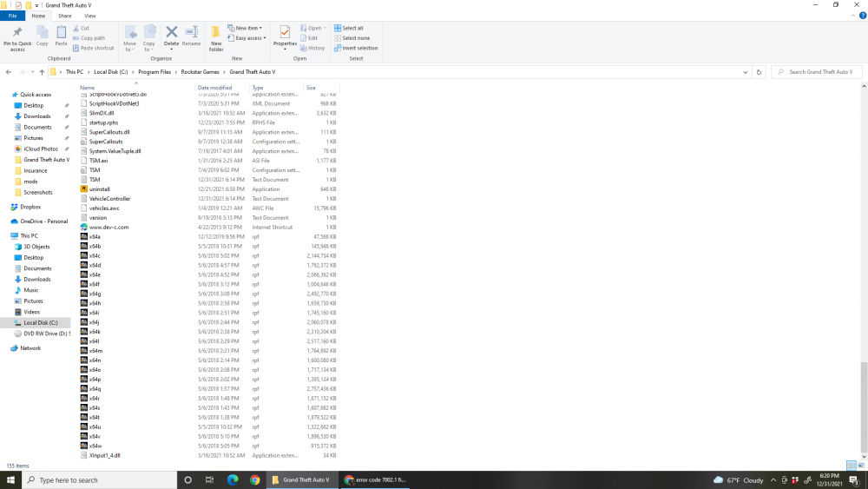The height and width of the screenshot is (489, 868).
Task: Select Quick access in navigation pane
Action: [36, 95]
